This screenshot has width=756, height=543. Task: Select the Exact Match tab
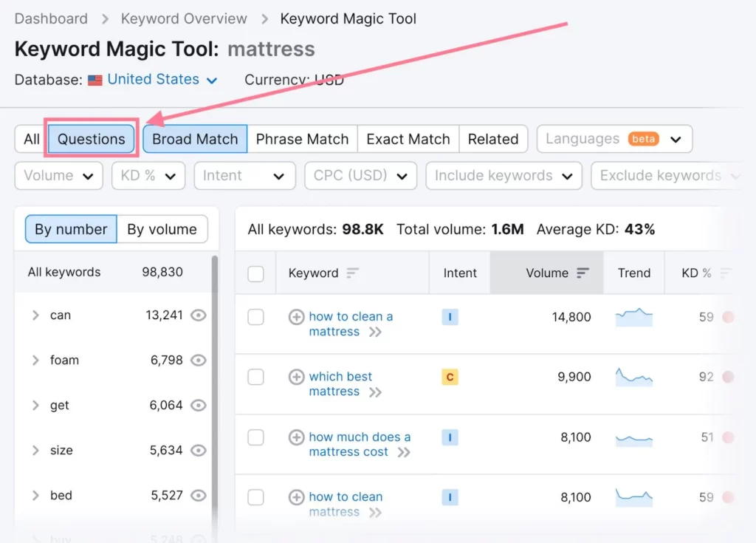point(408,139)
